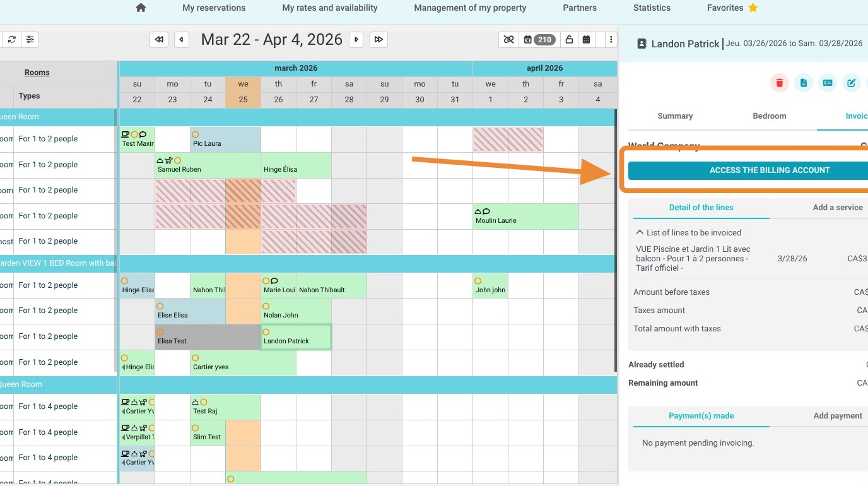
Task: Click the Remaining amount label
Action: pos(663,383)
